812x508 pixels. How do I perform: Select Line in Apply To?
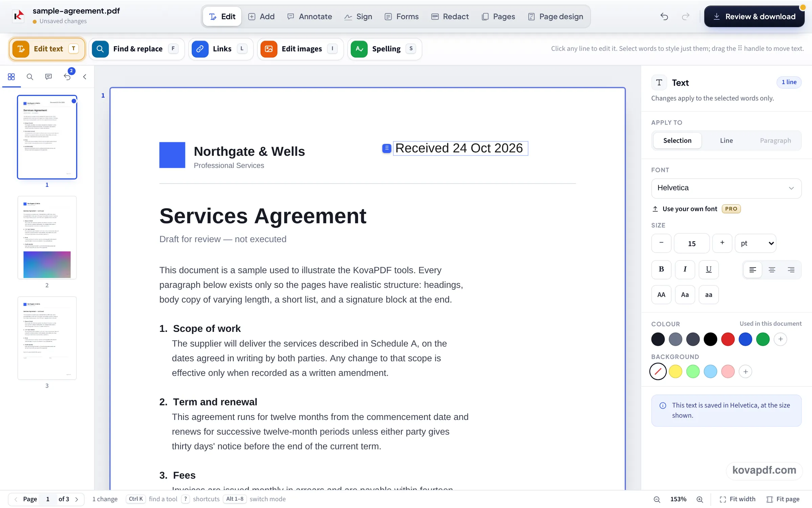(726, 141)
